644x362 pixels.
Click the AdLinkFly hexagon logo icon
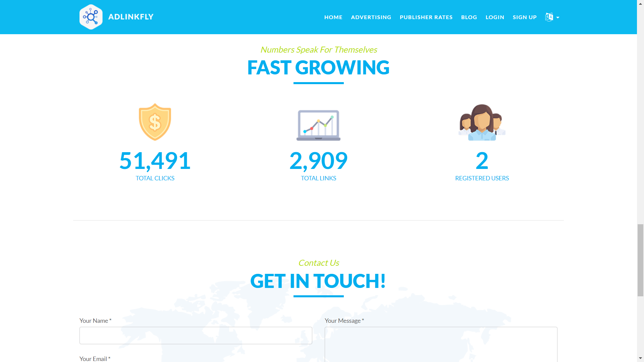91,17
